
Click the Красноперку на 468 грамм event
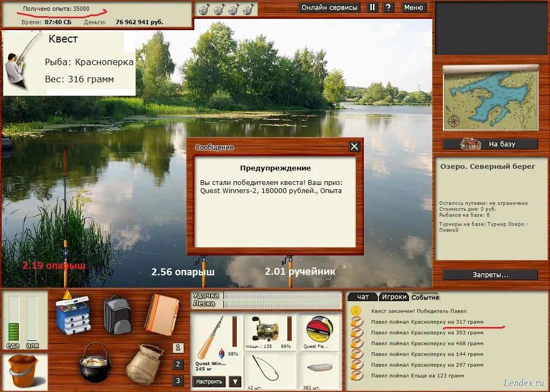click(x=427, y=343)
